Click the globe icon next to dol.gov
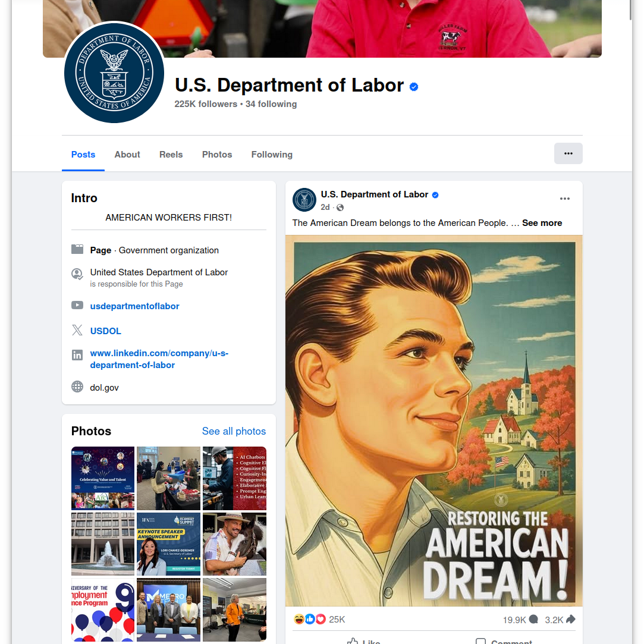Image resolution: width=644 pixels, height=644 pixels. click(x=77, y=387)
